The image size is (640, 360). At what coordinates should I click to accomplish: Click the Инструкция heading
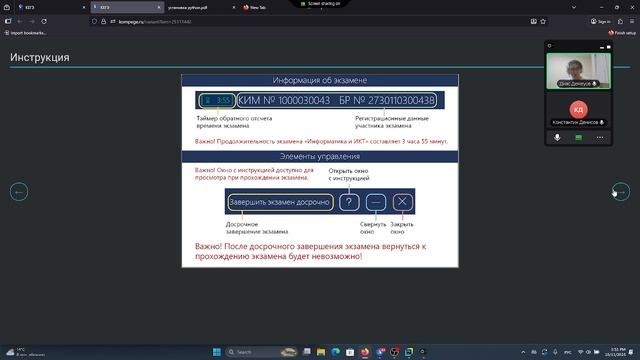click(40, 57)
